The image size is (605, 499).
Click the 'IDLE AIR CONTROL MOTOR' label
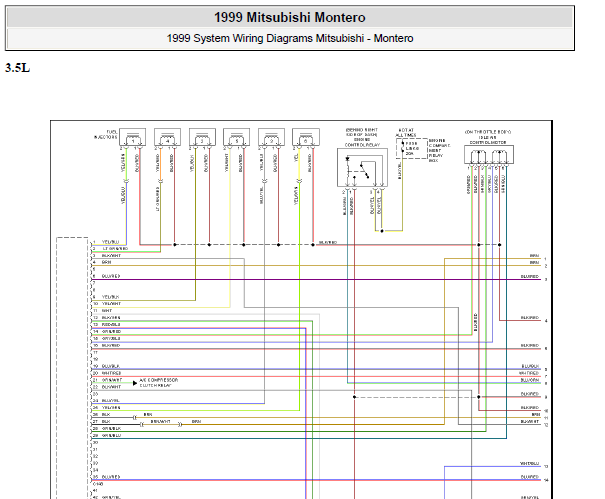point(488,140)
